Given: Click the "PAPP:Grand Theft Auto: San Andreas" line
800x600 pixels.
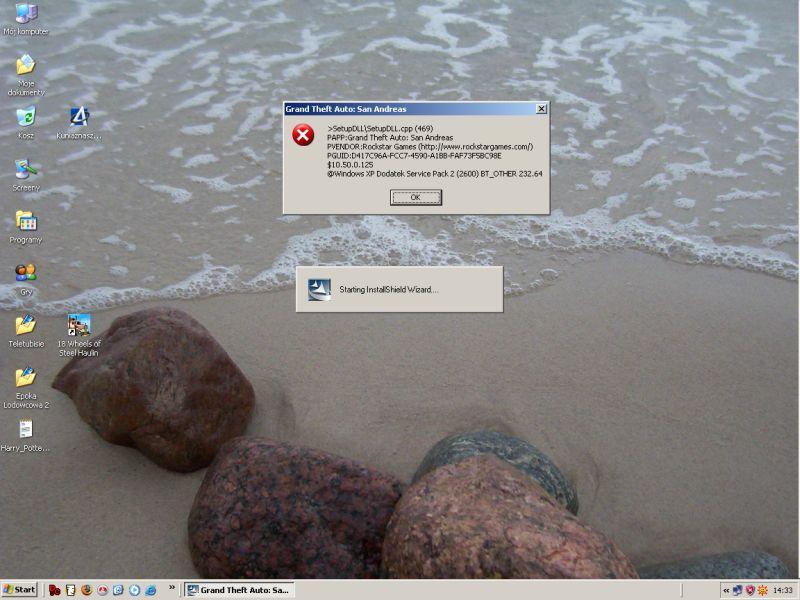Looking at the screenshot, I should tap(390, 137).
